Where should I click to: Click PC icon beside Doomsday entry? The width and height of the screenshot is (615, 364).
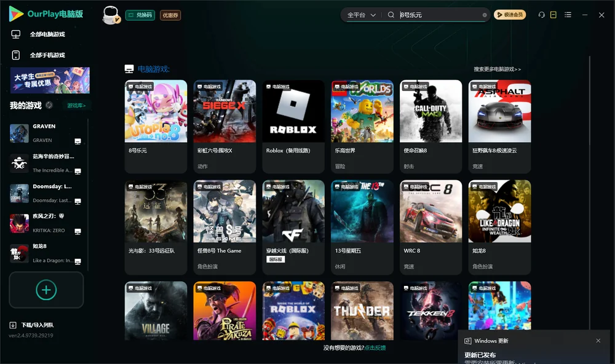point(77,201)
